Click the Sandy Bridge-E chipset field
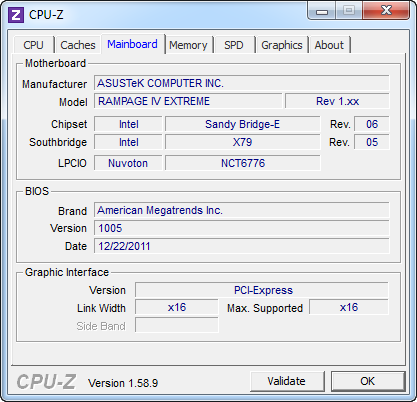 tap(242, 124)
